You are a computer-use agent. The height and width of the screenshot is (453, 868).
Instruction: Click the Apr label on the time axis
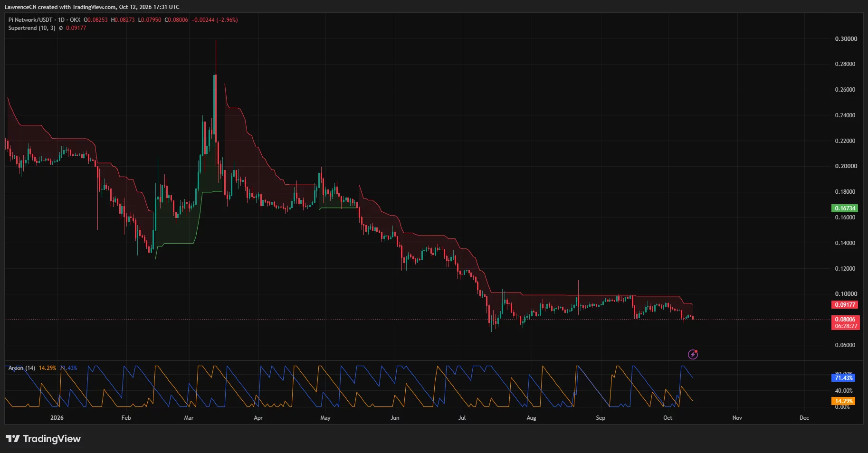258,418
